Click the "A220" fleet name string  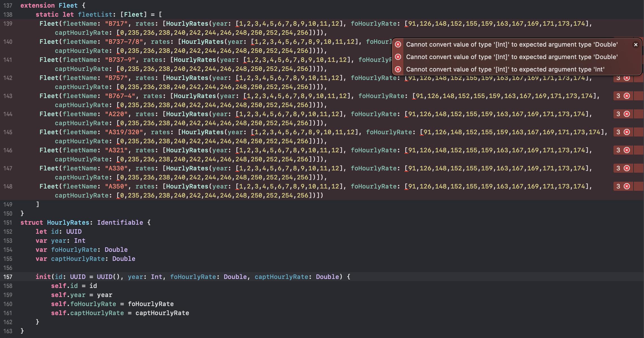[116, 114]
